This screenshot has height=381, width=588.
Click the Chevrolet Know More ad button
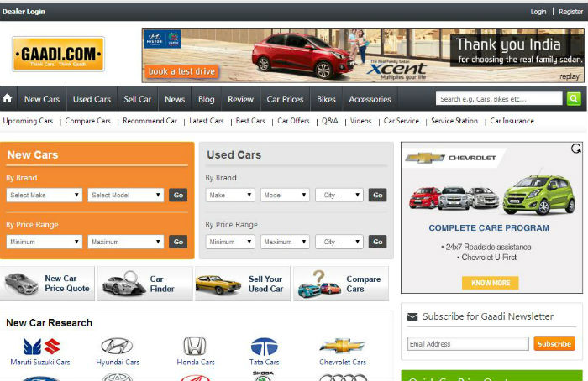(x=491, y=283)
